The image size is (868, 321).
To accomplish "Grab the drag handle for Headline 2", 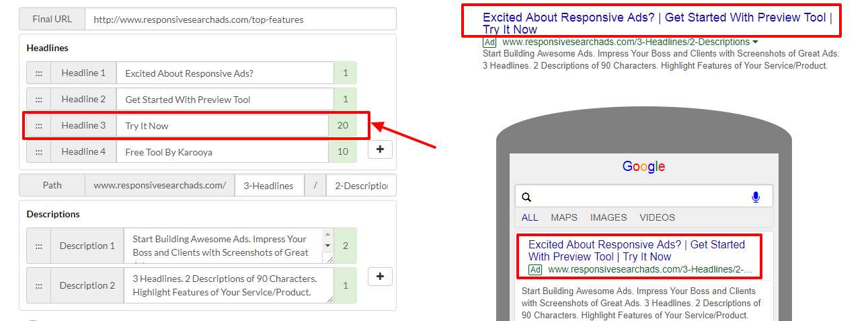I will [x=38, y=99].
